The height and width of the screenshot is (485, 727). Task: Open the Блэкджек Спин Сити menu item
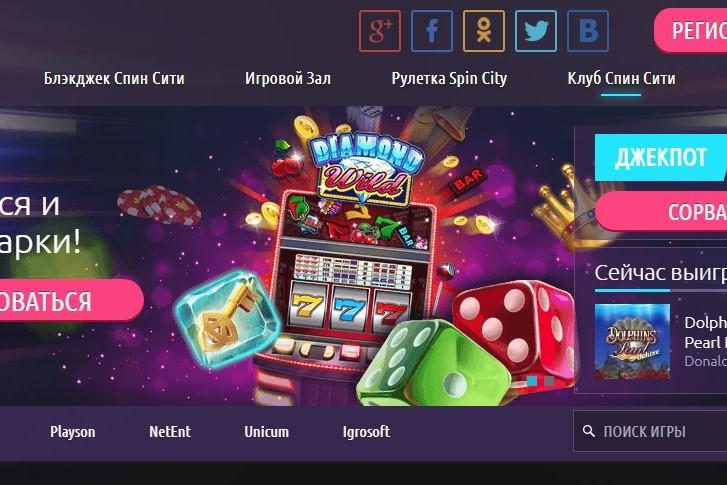coord(114,78)
